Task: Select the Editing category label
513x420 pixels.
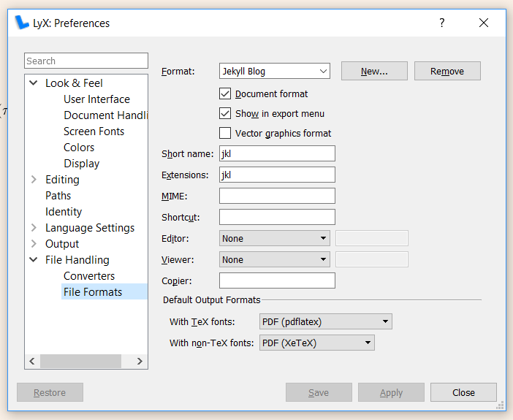Action: click(x=62, y=180)
